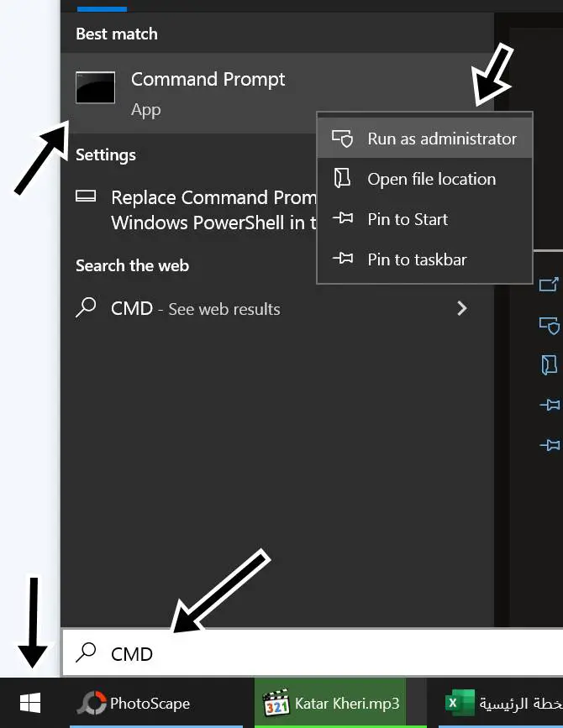
Task: Select the Command Prompt app icon
Action: (x=95, y=87)
